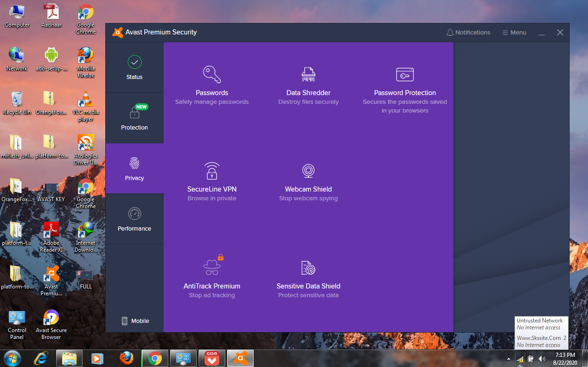Click the Data Shredder label text
588x367 pixels.
coord(308,93)
